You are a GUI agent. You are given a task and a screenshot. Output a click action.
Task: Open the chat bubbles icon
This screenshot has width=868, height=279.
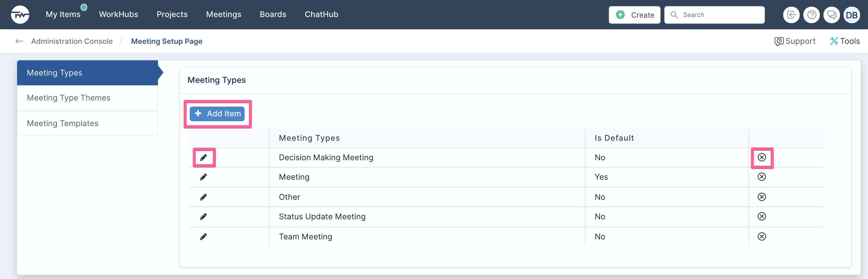(x=831, y=15)
